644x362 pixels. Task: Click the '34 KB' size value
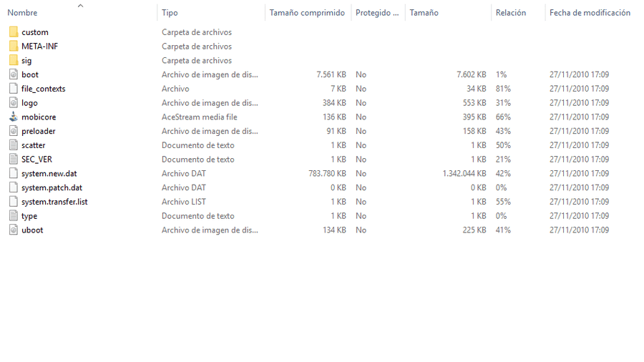click(476, 89)
